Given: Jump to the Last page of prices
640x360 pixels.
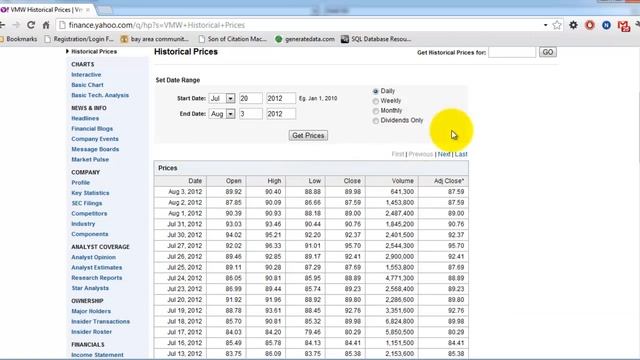Looking at the screenshot, I should coord(461,154).
